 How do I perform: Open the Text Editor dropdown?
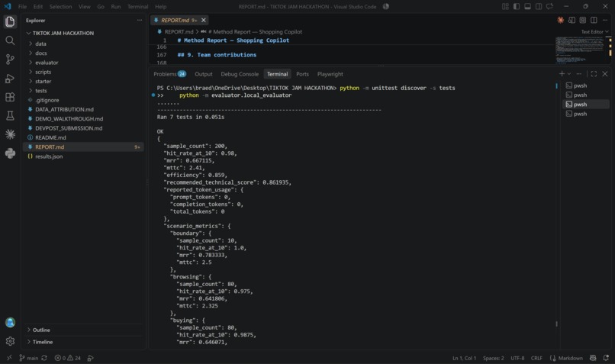[594, 32]
